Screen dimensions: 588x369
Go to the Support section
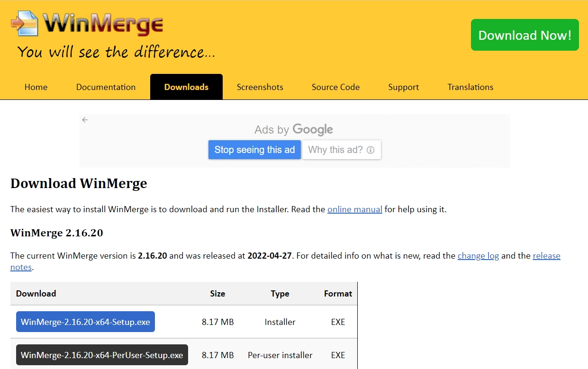(403, 87)
